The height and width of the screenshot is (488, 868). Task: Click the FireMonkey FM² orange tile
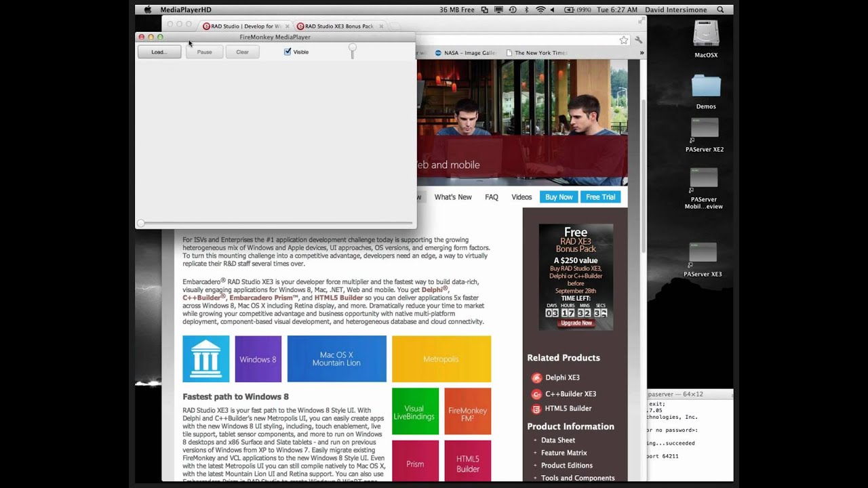tap(468, 411)
